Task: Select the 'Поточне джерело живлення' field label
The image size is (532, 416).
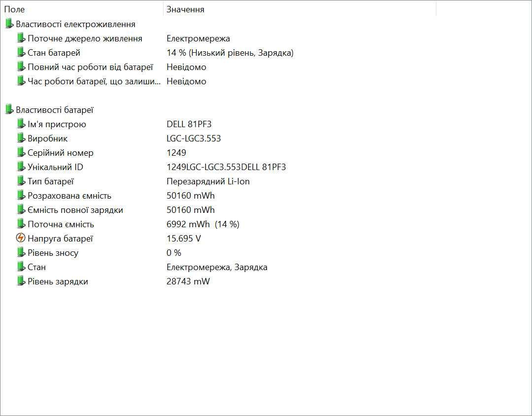Action: pyautogui.click(x=85, y=38)
